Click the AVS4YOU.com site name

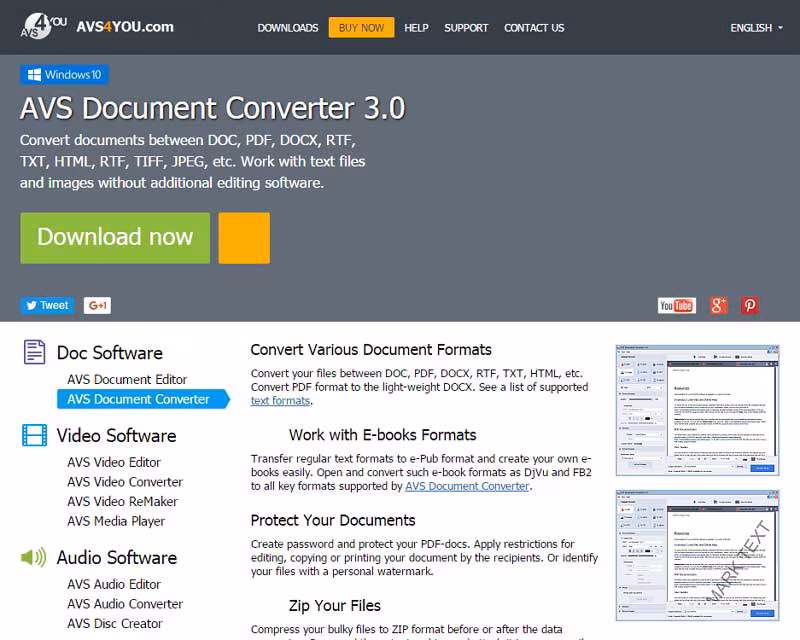(125, 27)
